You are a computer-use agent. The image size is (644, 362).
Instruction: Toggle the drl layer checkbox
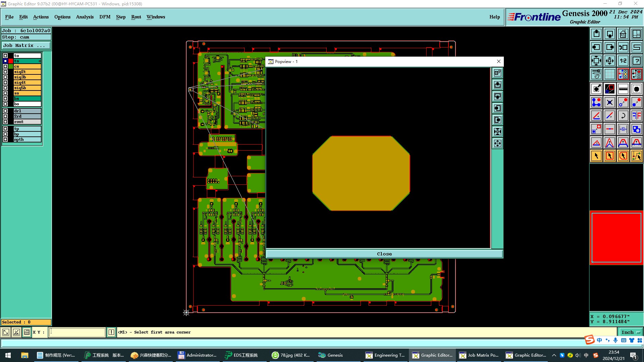tap(5, 111)
